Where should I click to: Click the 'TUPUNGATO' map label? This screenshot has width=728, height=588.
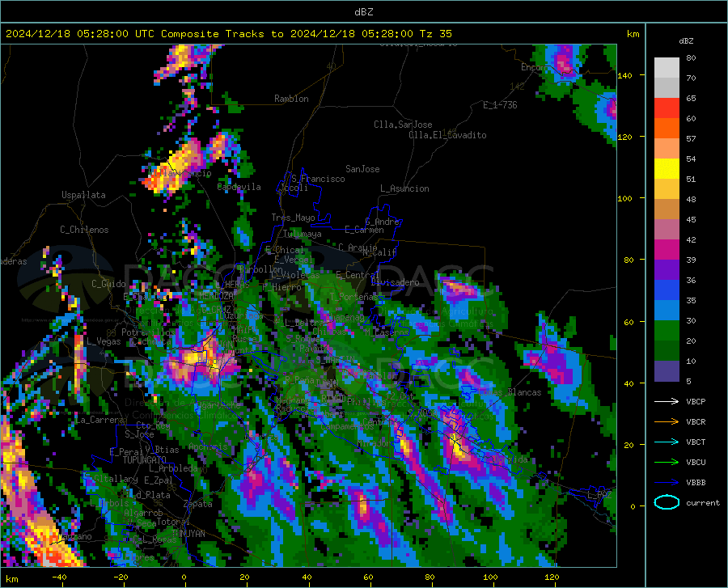point(145,460)
